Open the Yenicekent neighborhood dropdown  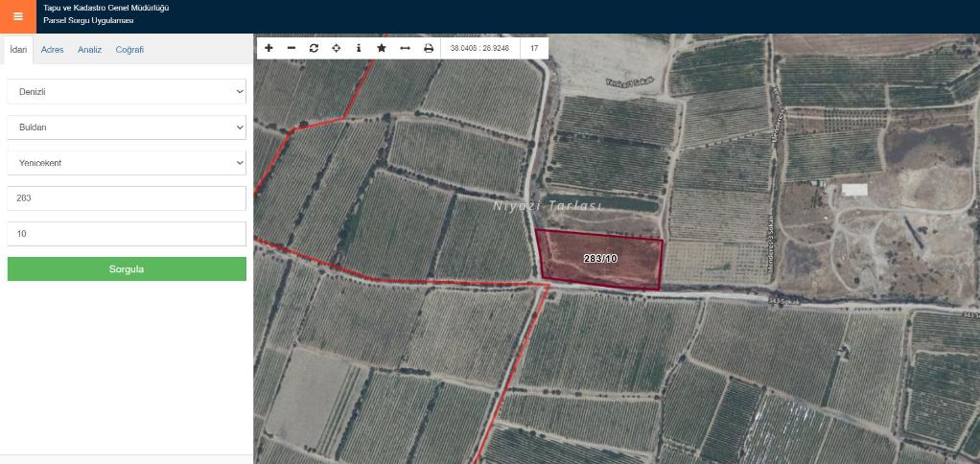click(x=127, y=163)
